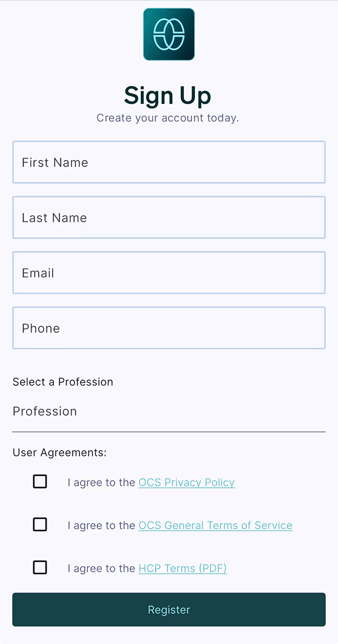The width and height of the screenshot is (338, 644).
Task: Open the Profession dropdown
Action: [169, 412]
